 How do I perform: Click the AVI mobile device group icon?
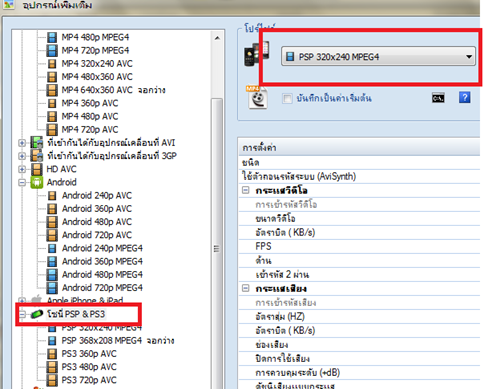(37, 143)
